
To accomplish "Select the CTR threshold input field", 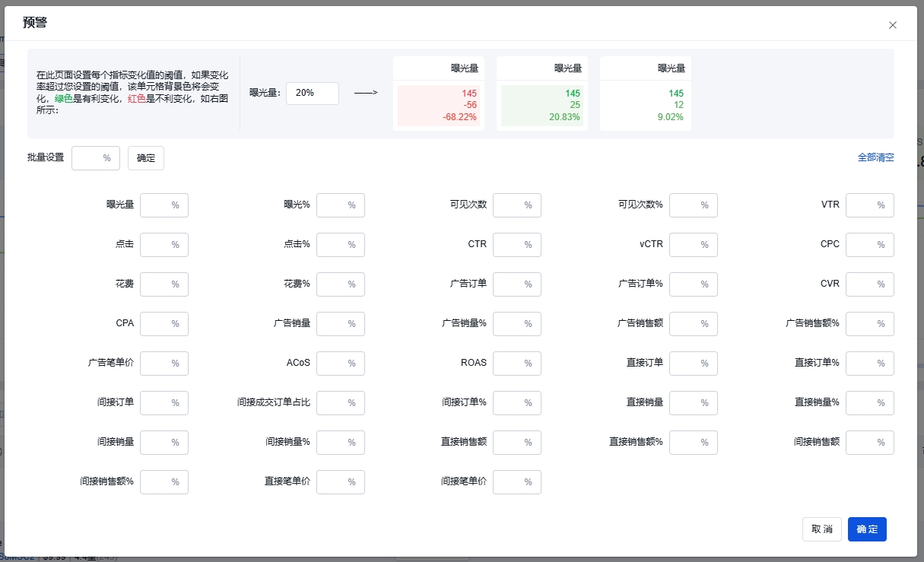I will [x=513, y=245].
